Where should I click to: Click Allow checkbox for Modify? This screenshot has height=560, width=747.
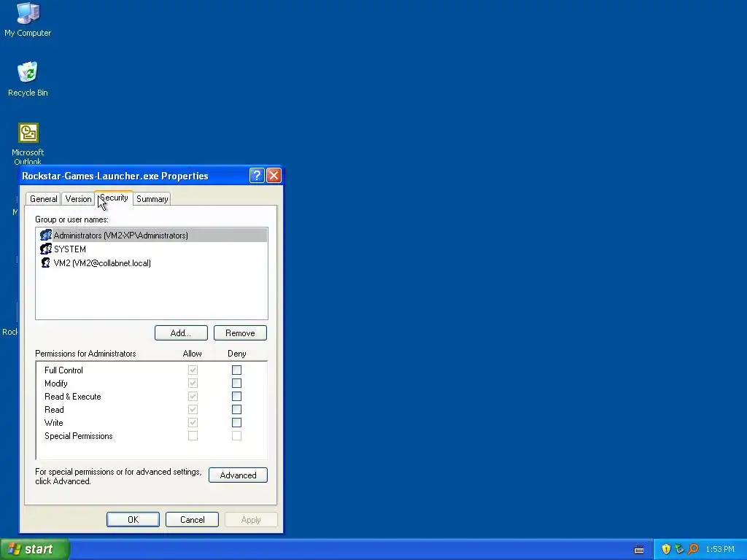tap(193, 384)
